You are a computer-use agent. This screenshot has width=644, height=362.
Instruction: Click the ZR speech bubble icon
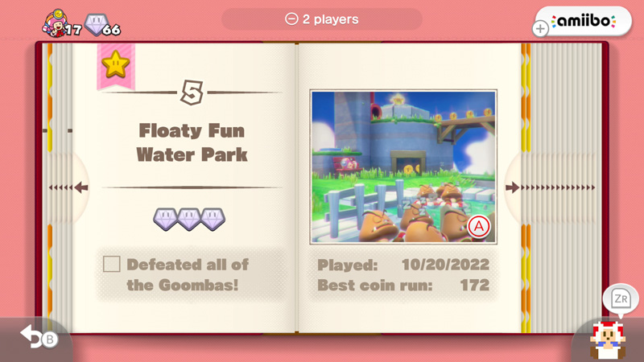point(621,299)
